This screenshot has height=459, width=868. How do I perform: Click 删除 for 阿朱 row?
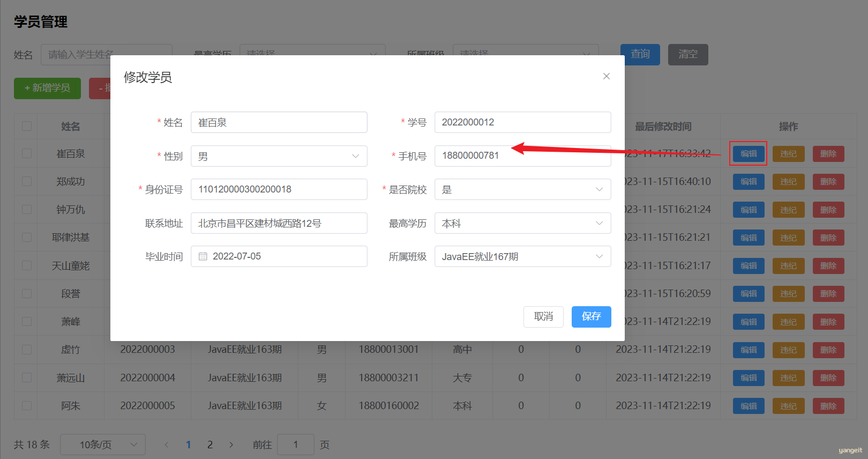coord(828,406)
